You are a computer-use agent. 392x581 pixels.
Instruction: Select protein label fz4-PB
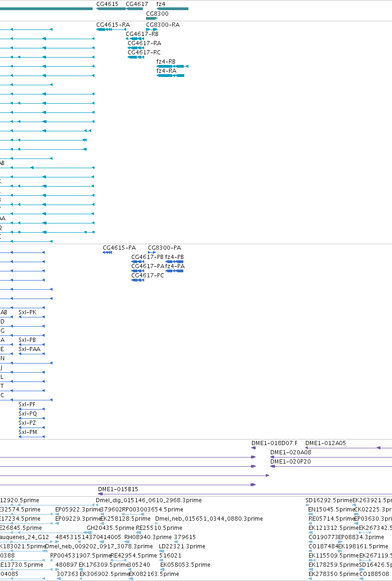pos(175,257)
